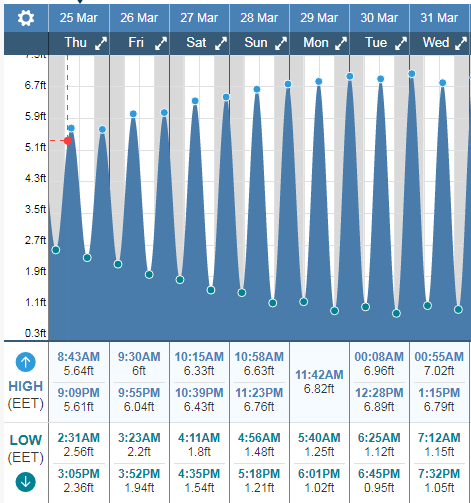Click Saturday morning high tide point on chart

point(195,101)
